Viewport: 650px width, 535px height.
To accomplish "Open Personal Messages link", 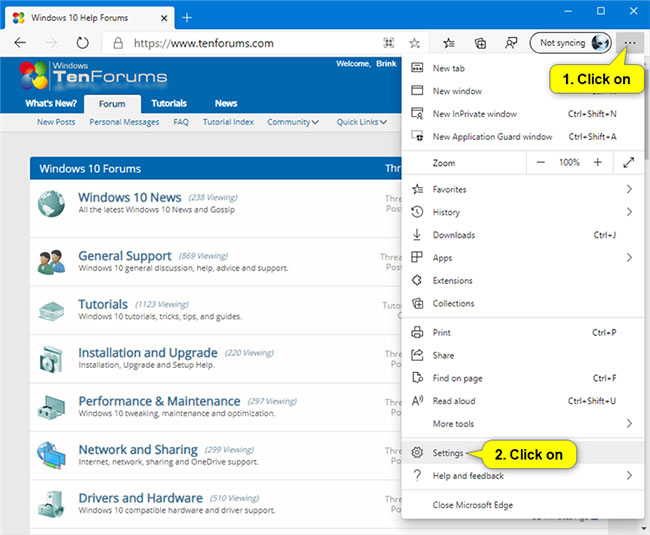I will click(x=124, y=122).
